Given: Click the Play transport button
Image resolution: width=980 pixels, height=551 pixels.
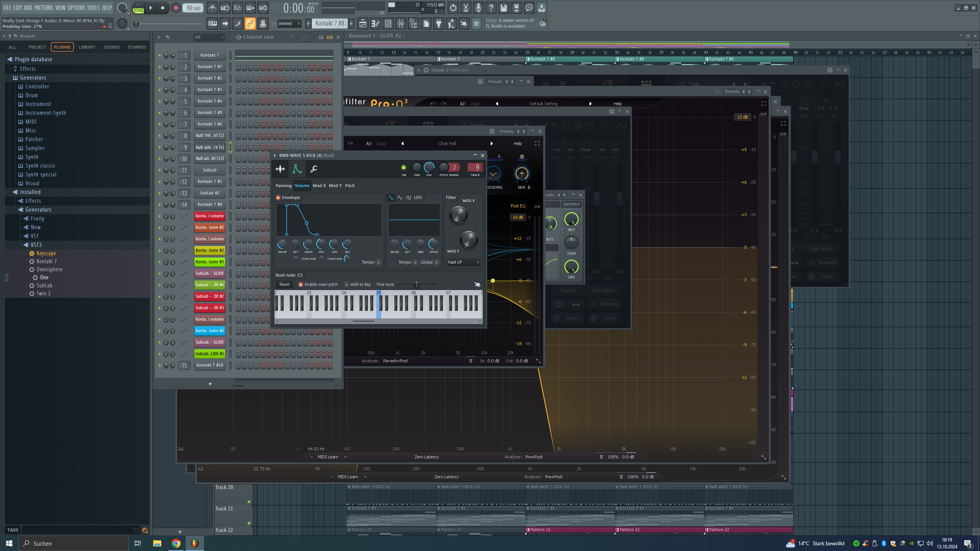Looking at the screenshot, I should click(x=150, y=8).
